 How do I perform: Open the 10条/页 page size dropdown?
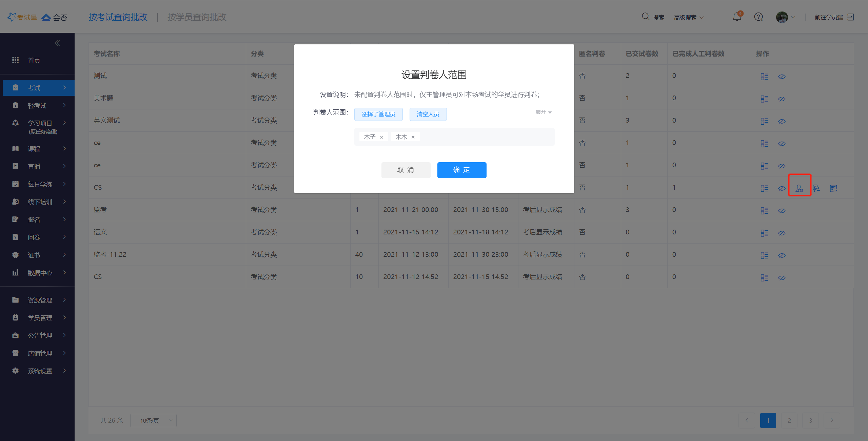(x=153, y=420)
